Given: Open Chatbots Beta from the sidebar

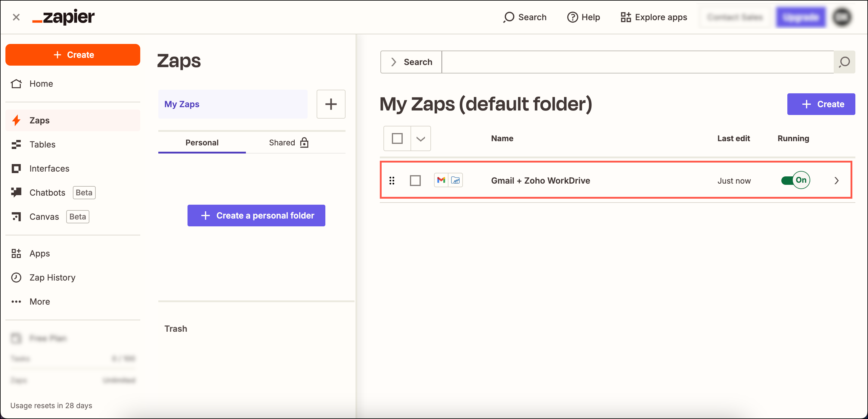Looking at the screenshot, I should tap(73, 192).
